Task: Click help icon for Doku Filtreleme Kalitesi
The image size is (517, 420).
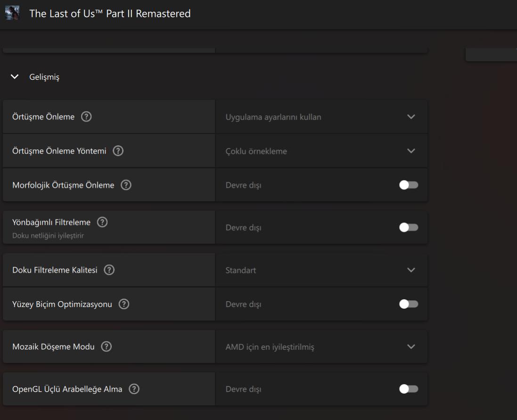Action: pos(109,270)
